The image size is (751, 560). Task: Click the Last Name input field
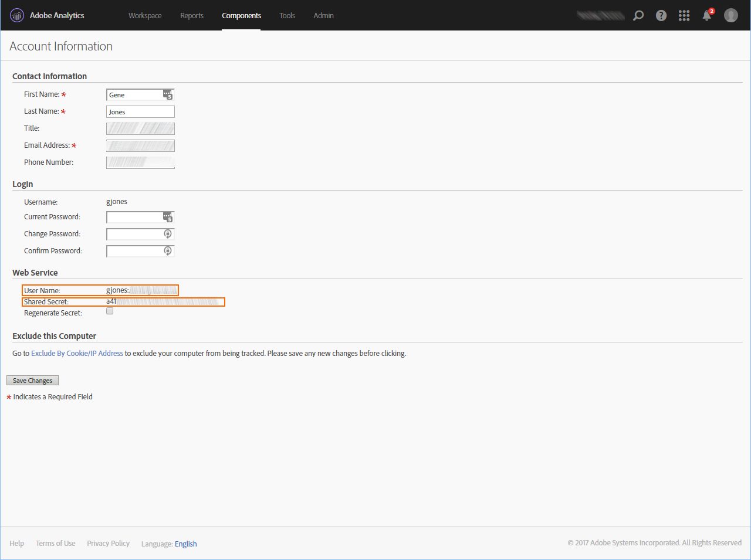pos(140,112)
